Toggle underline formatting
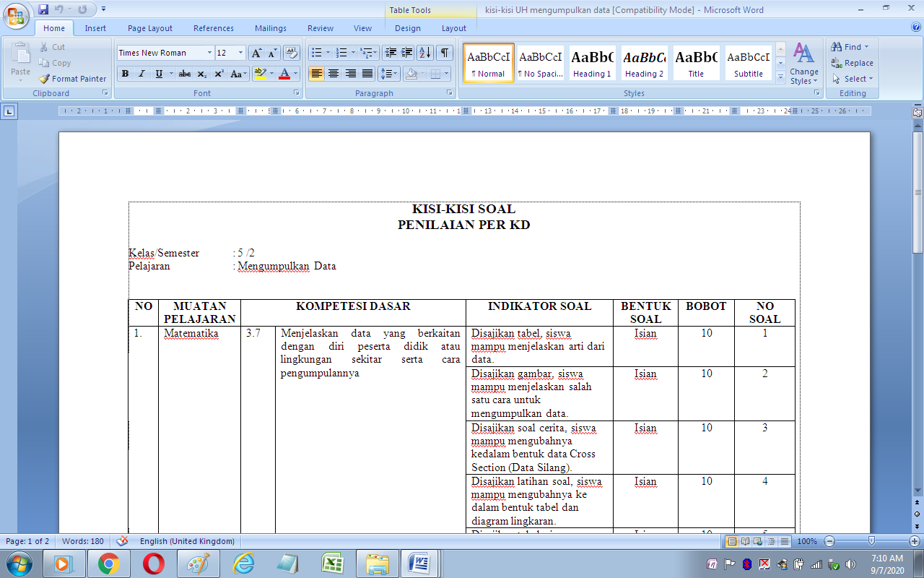The image size is (924, 578). pos(160,74)
